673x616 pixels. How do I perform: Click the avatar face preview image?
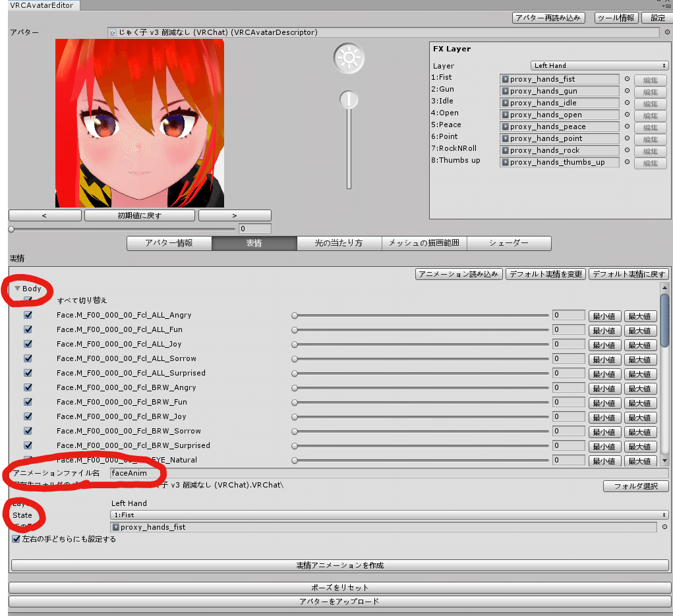pos(140,123)
